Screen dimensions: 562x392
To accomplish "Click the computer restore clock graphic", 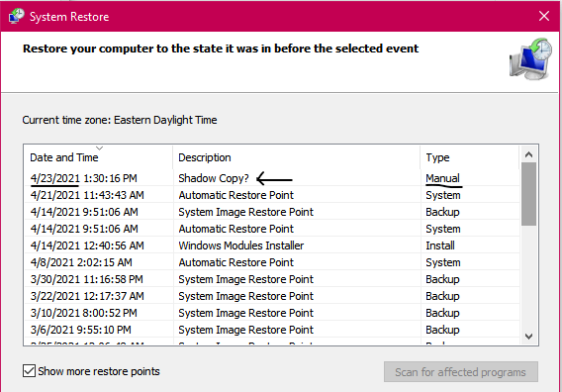I will (x=530, y=59).
